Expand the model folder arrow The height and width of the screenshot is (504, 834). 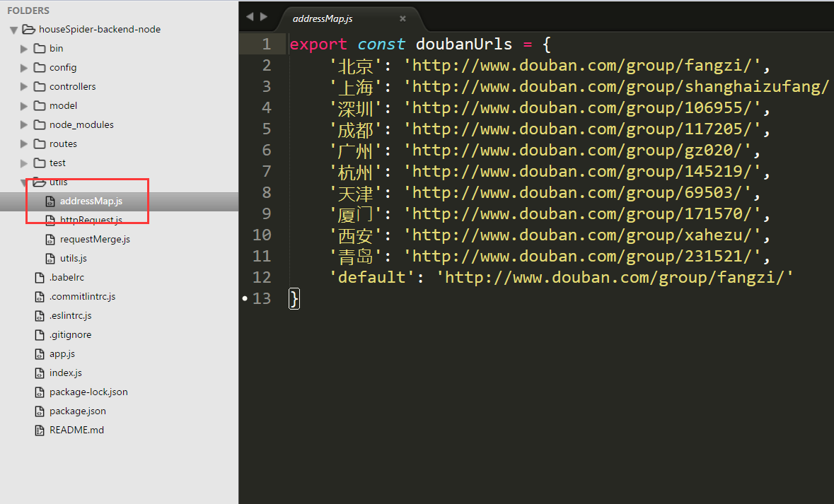(24, 106)
